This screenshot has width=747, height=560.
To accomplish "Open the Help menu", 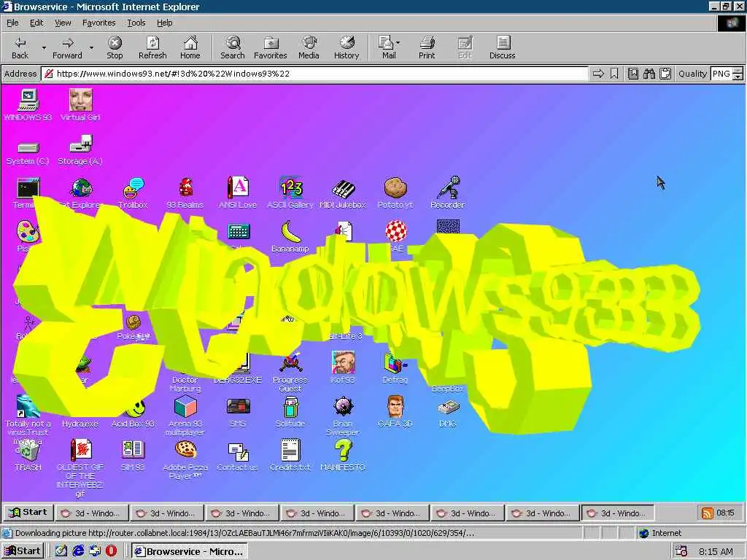I will click(x=164, y=23).
